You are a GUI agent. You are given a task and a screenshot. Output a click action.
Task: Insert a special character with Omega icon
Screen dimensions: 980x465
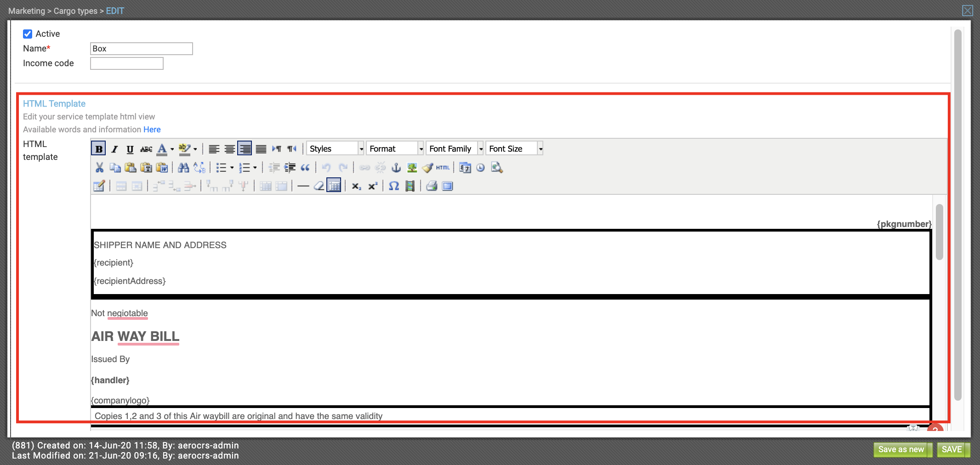394,186
